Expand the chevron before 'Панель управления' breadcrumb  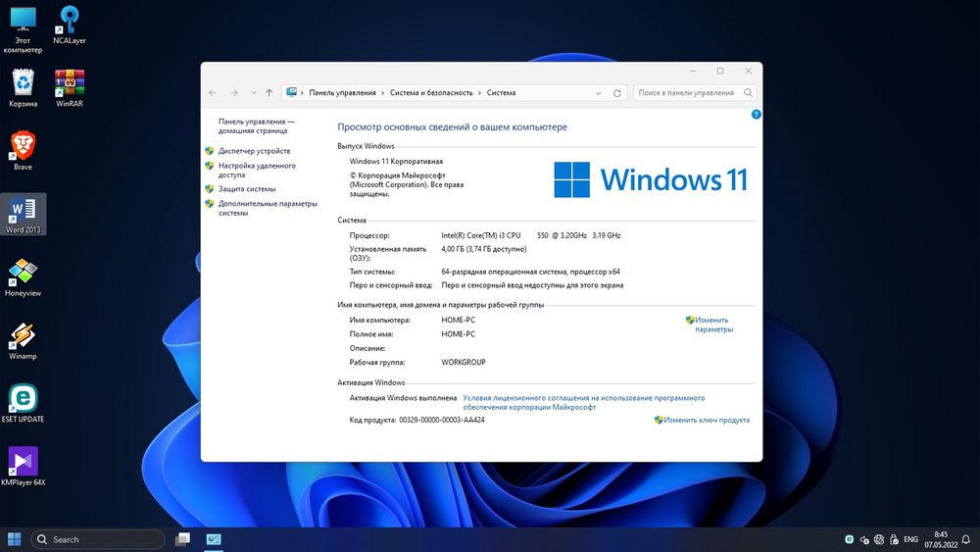point(303,92)
